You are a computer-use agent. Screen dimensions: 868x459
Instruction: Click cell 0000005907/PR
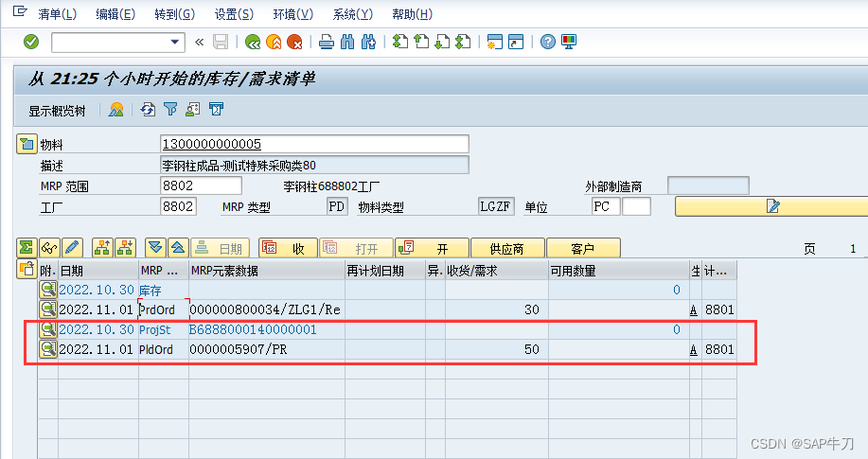266,349
